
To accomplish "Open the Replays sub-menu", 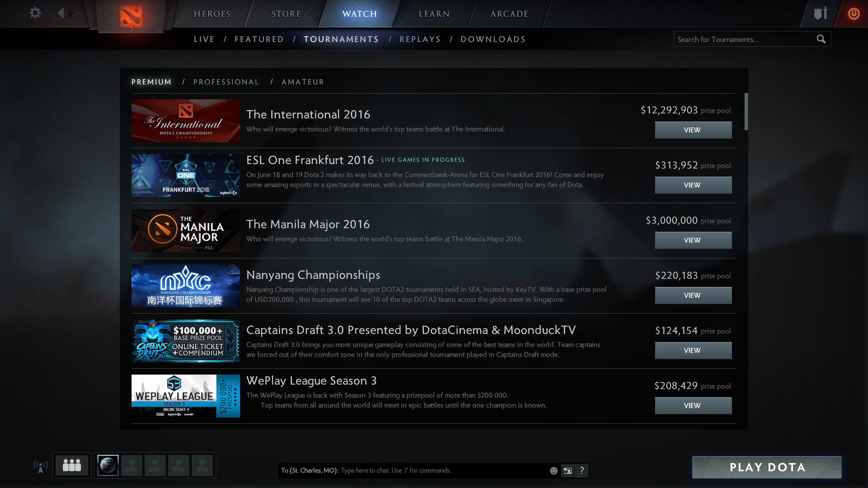I will pyautogui.click(x=420, y=39).
